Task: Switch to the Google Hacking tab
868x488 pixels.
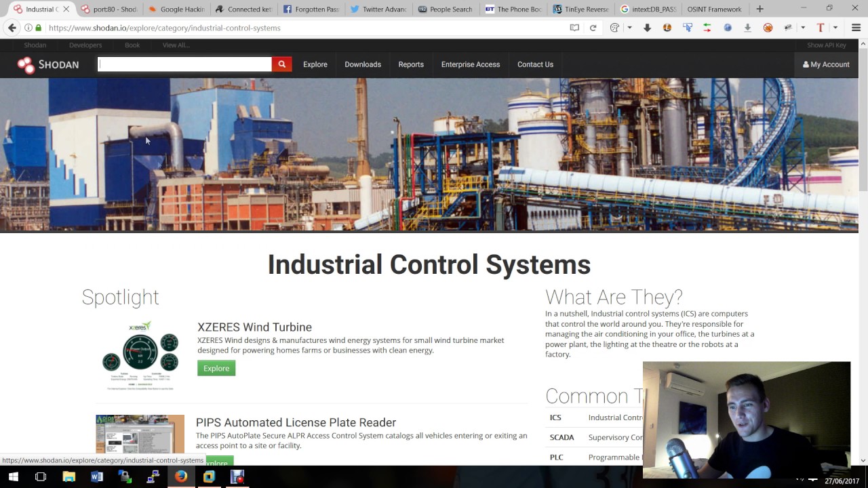Action: (x=176, y=9)
